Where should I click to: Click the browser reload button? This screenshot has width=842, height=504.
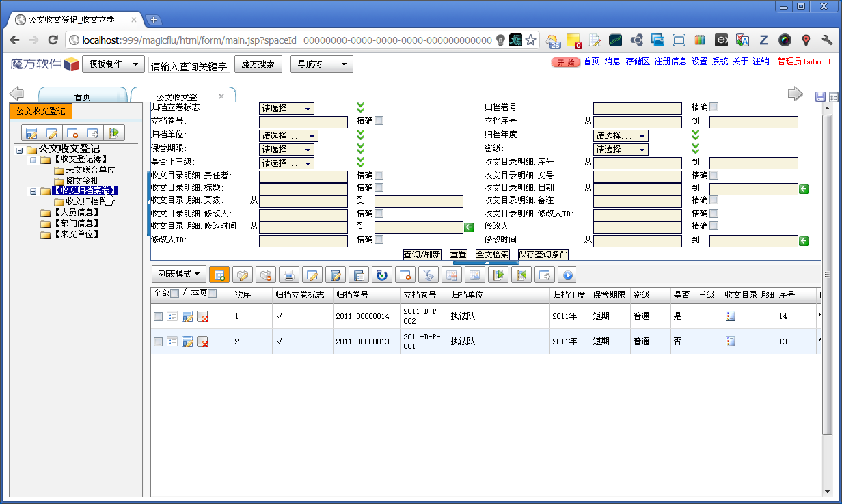click(53, 40)
